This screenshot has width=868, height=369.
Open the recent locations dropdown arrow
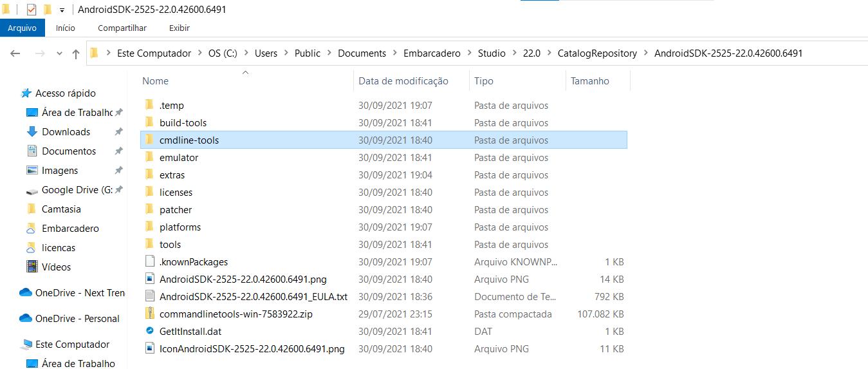59,54
